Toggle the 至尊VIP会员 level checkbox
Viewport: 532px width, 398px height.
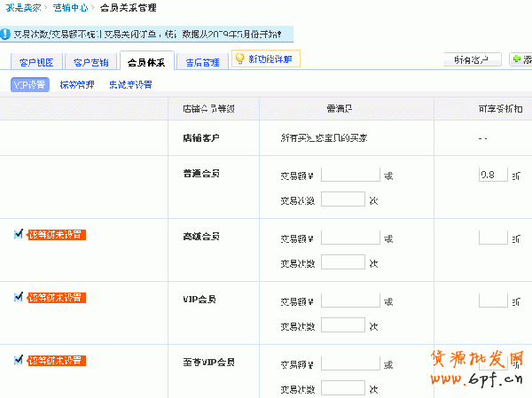click(x=19, y=360)
